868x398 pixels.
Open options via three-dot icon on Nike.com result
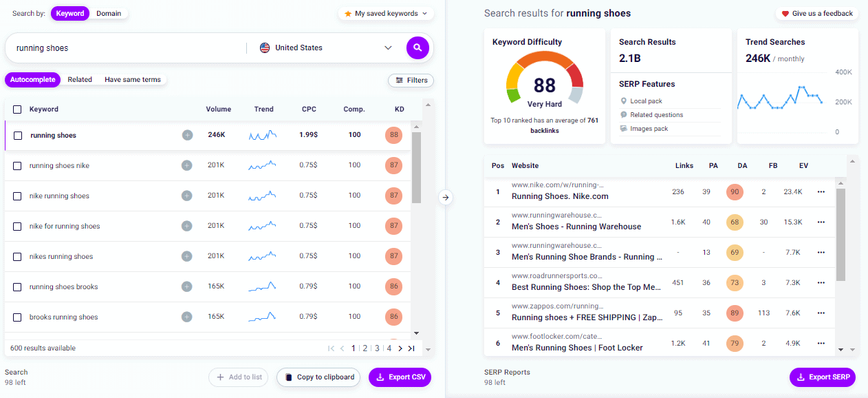click(x=821, y=192)
